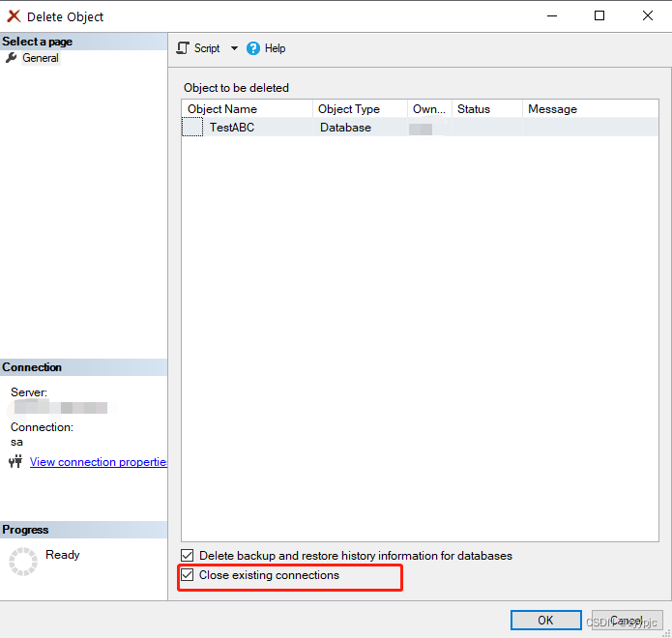Open View connection properties link
Image resolution: width=672 pixels, height=638 pixels.
[99, 462]
